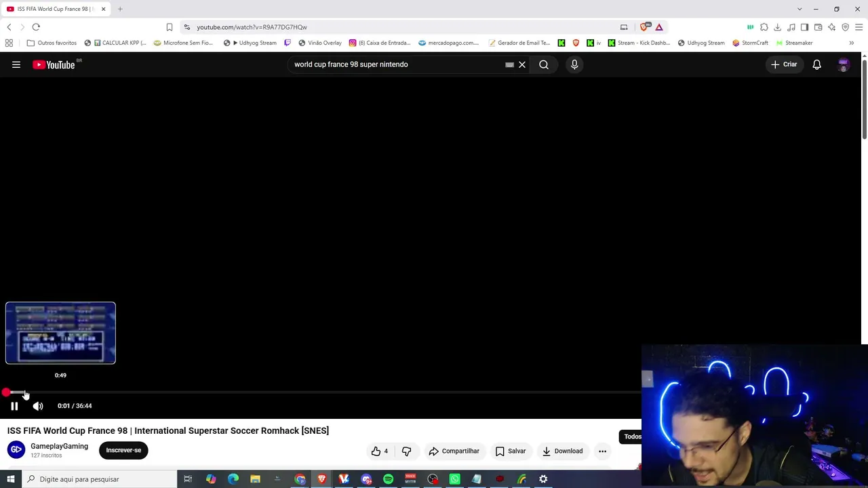The height and width of the screenshot is (488, 868).
Task: Pause the video playback
Action: click(14, 406)
